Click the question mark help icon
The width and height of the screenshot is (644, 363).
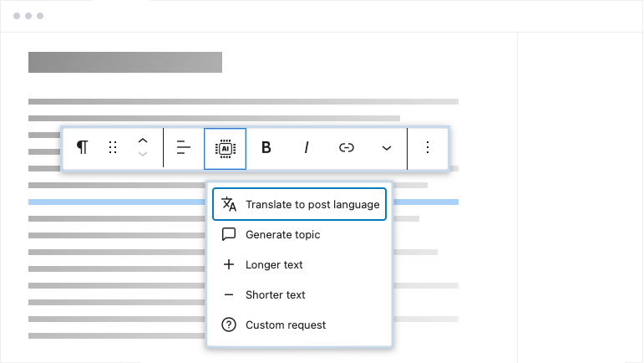click(x=229, y=325)
